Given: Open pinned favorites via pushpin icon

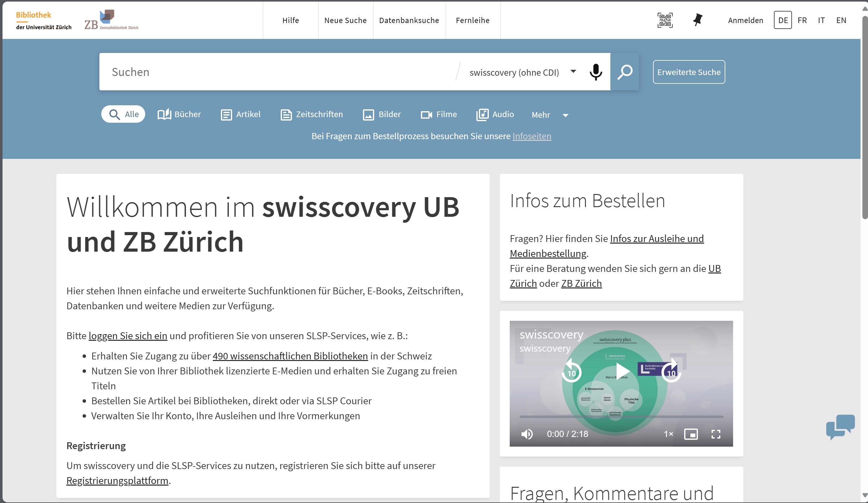Looking at the screenshot, I should [x=698, y=20].
